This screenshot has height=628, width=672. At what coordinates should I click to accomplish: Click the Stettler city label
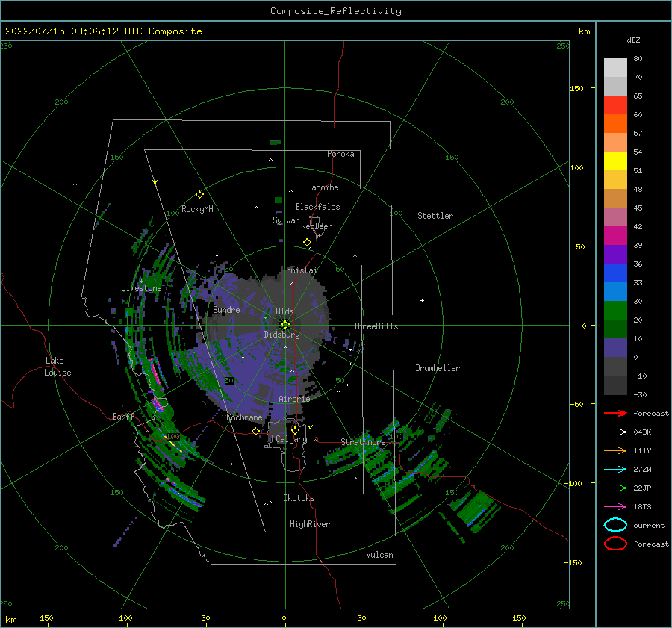point(435,216)
